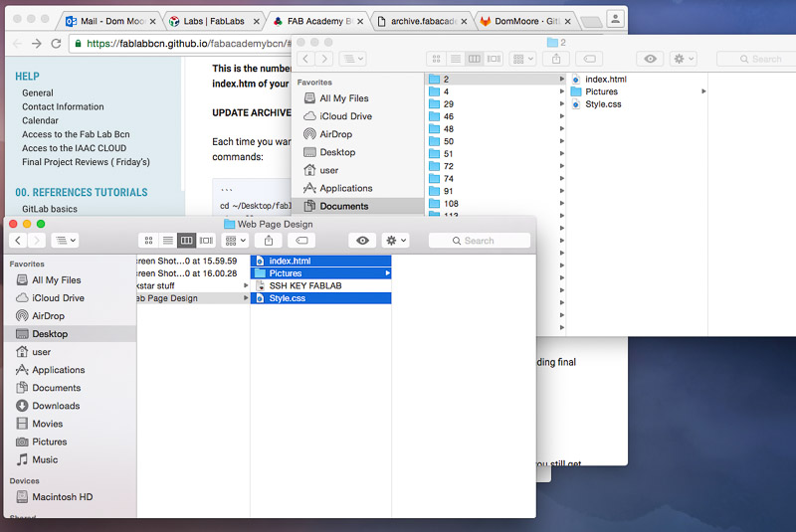Click the Share icon in Web Page Design window
This screenshot has height=532, width=796.
pos(269,241)
